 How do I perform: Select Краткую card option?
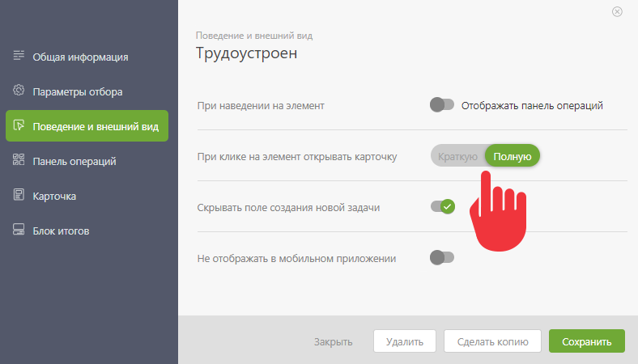457,157
